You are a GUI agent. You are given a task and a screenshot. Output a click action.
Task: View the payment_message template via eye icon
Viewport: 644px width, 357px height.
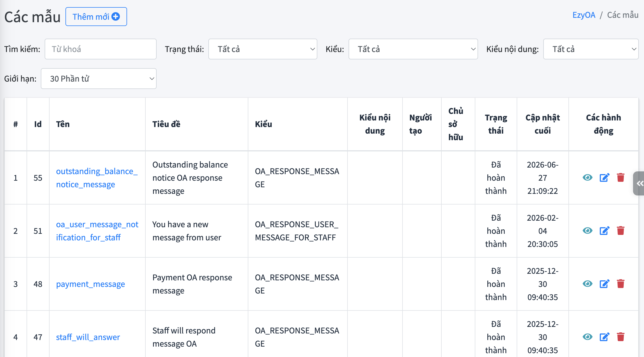tap(587, 284)
